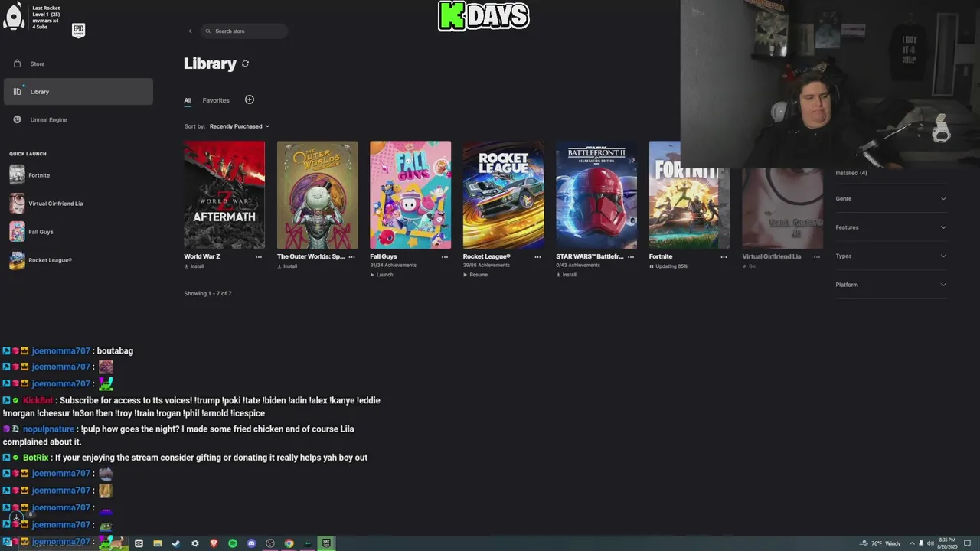Resume Rocket League download
Viewport: 980px width, 551px height.
click(475, 275)
